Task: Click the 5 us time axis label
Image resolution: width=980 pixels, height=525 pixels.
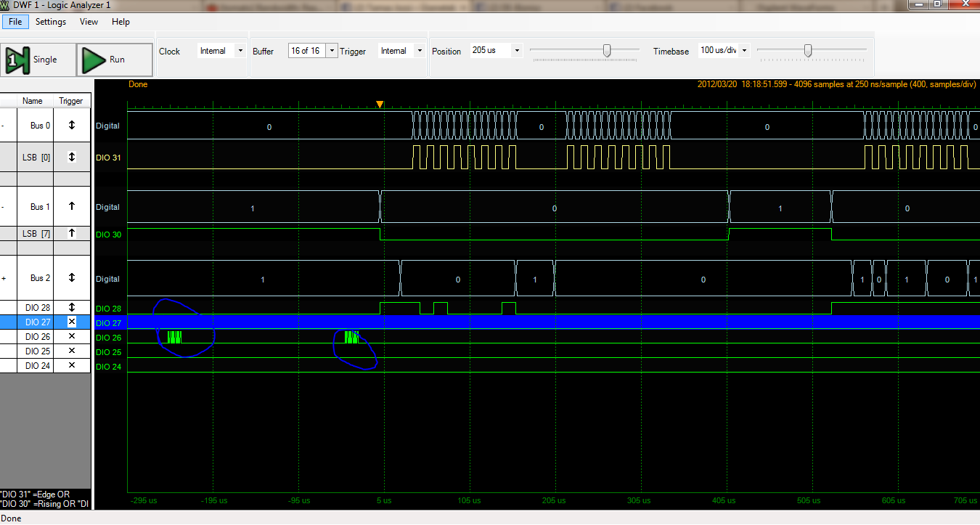Action: [x=384, y=500]
